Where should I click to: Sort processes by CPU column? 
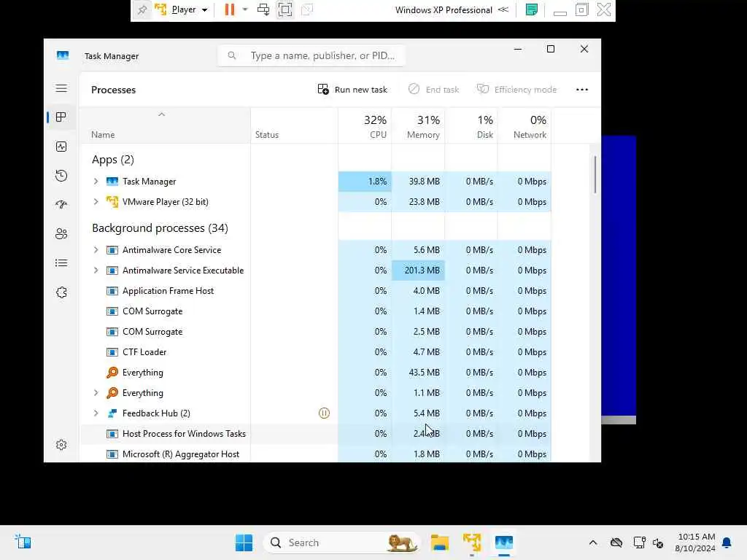coord(365,127)
